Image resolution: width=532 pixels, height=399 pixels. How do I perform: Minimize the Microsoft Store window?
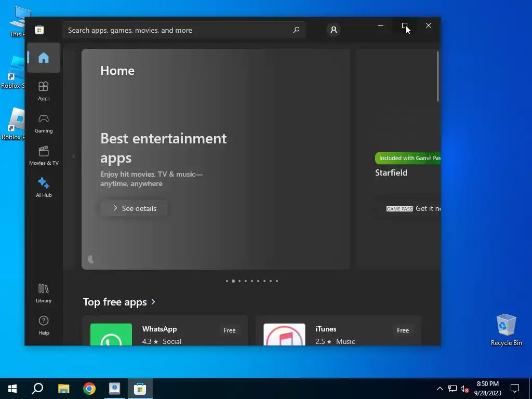381,25
